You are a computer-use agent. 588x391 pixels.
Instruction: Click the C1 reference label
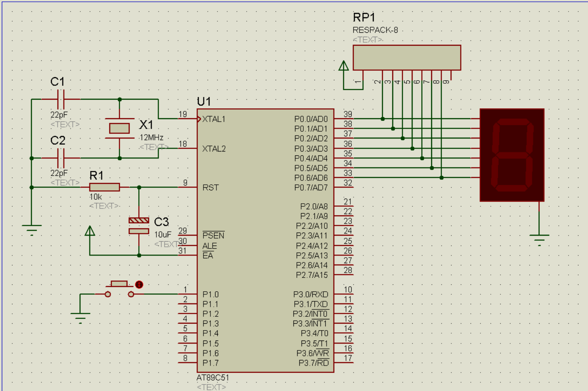57,82
